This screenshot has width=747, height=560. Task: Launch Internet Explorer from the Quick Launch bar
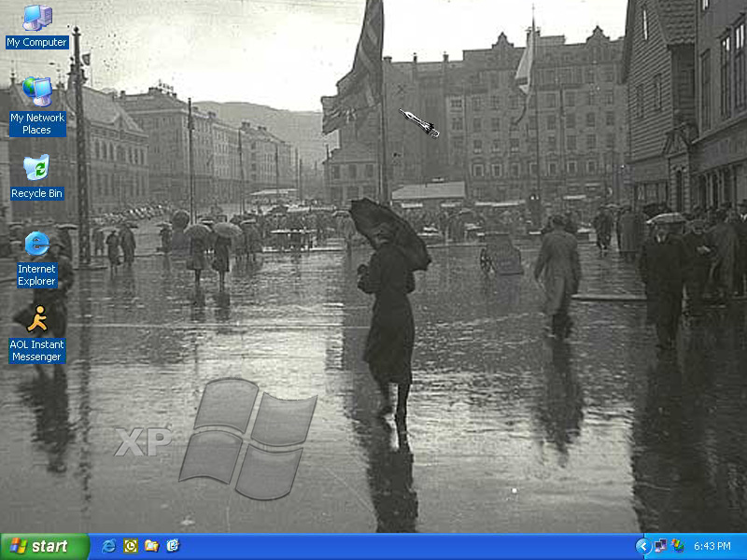tap(109, 546)
